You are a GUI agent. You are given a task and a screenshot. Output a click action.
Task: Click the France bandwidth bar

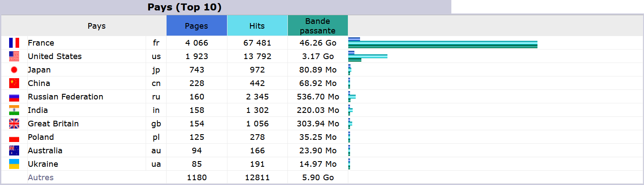(x=443, y=46)
